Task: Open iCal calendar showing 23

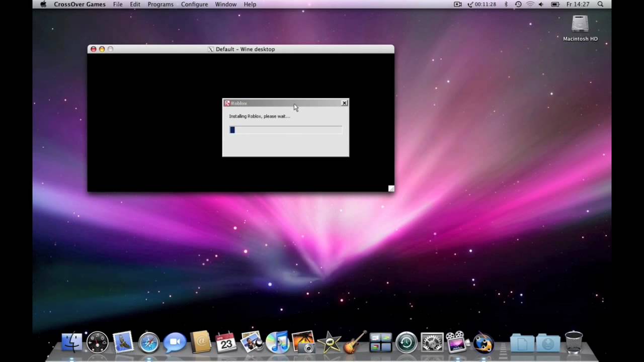Action: (x=226, y=342)
